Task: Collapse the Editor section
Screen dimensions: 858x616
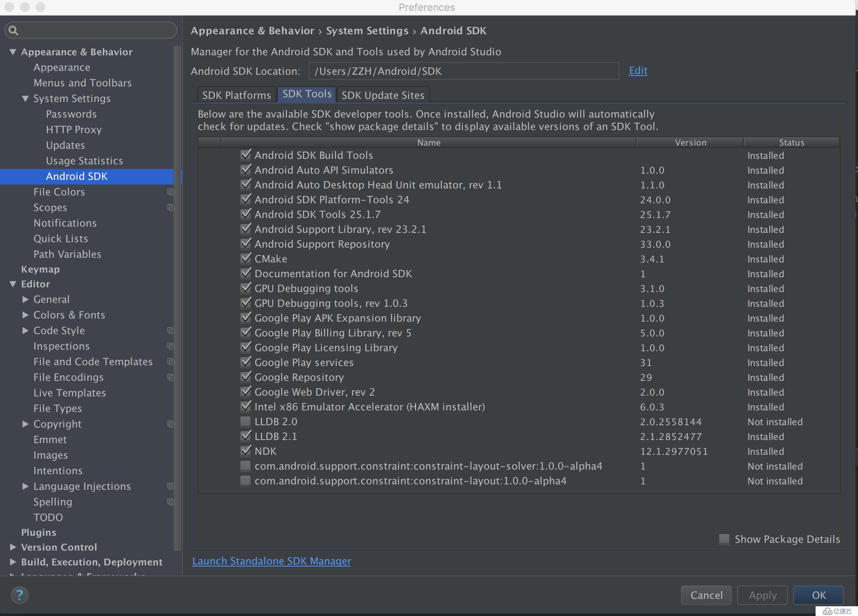Action: pos(13,284)
